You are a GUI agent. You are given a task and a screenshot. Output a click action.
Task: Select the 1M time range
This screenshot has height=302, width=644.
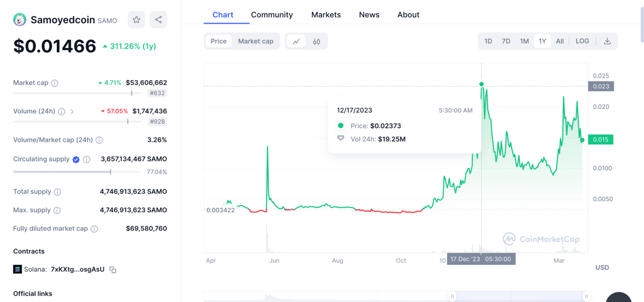click(524, 41)
